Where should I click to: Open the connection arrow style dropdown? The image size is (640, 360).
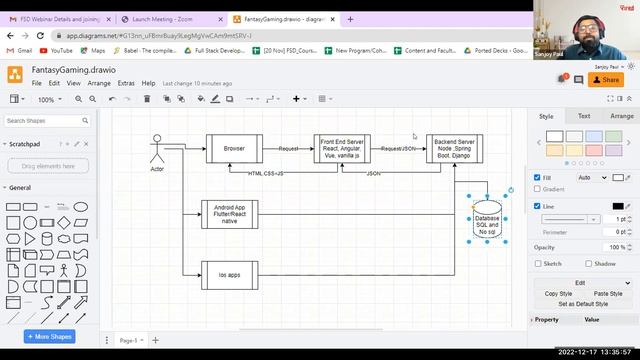(252, 99)
